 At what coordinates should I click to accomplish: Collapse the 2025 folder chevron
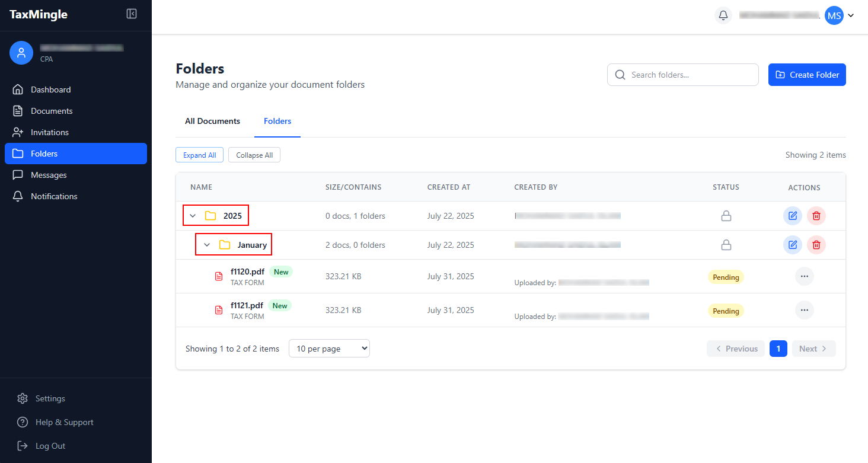point(193,216)
